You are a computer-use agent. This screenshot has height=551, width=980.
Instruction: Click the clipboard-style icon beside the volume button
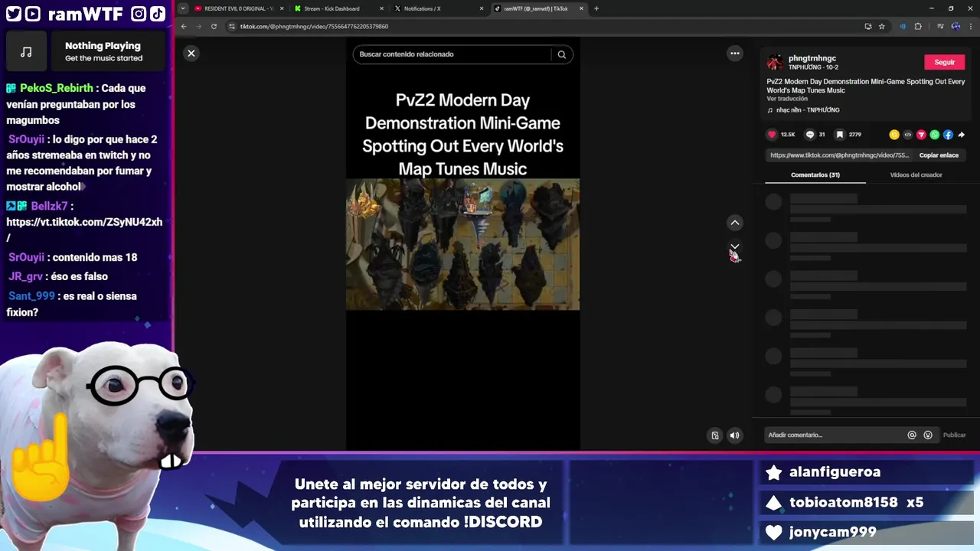click(715, 435)
